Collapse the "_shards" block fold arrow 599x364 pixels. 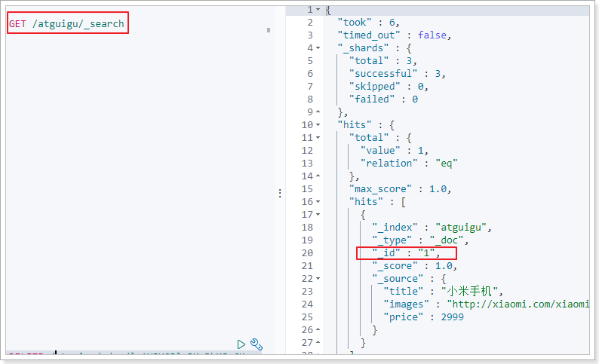pyautogui.click(x=318, y=48)
